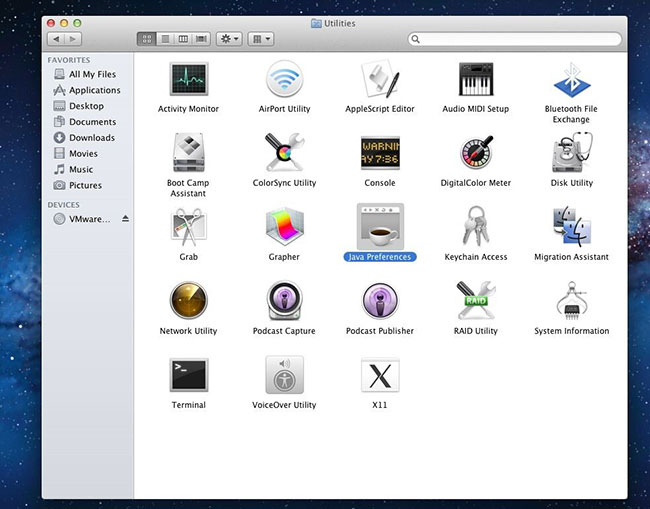Image resolution: width=650 pixels, height=509 pixels.
Task: Click Java Preferences coffee cup icon
Action: pyautogui.click(x=380, y=226)
